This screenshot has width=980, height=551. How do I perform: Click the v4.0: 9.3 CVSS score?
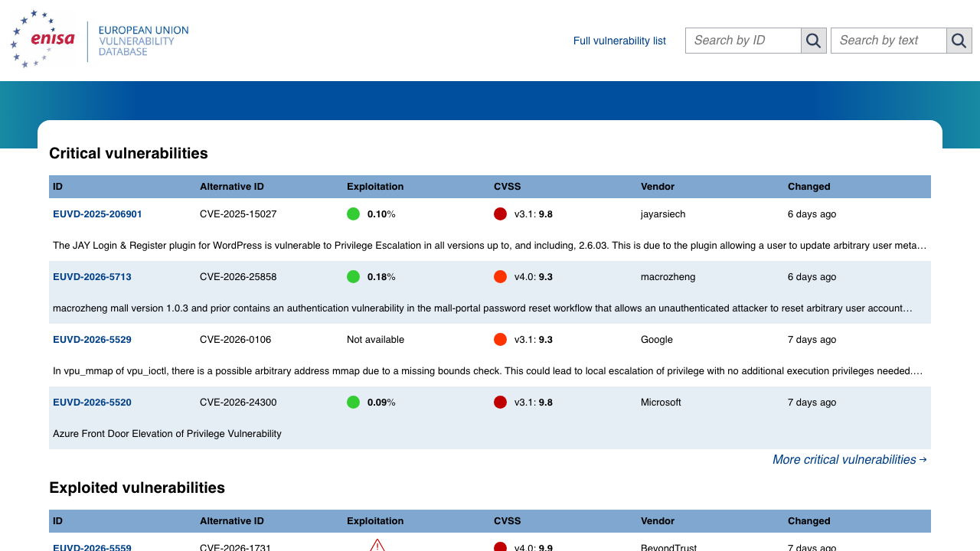coord(533,277)
